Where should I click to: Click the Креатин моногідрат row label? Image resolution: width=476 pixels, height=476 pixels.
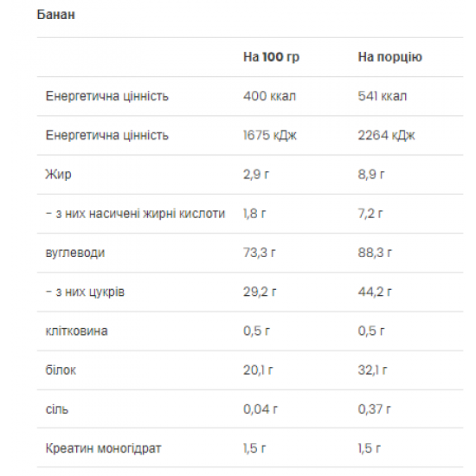(x=103, y=448)
